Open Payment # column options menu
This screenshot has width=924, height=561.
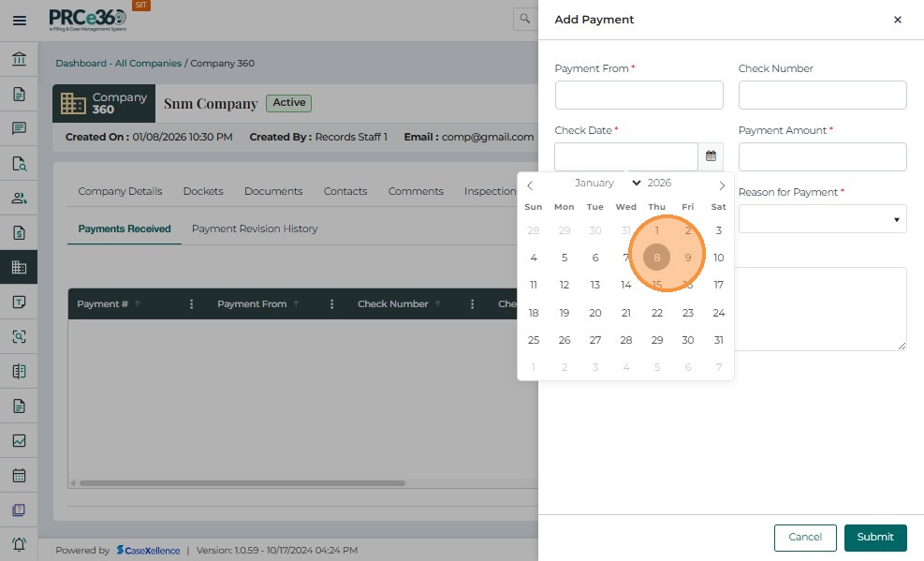[192, 304]
